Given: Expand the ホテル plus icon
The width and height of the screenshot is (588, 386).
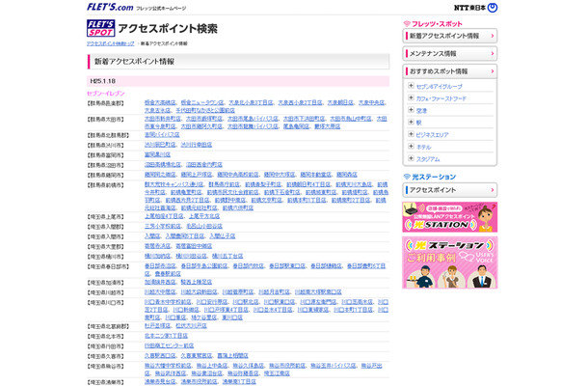Looking at the screenshot, I should [411, 147].
